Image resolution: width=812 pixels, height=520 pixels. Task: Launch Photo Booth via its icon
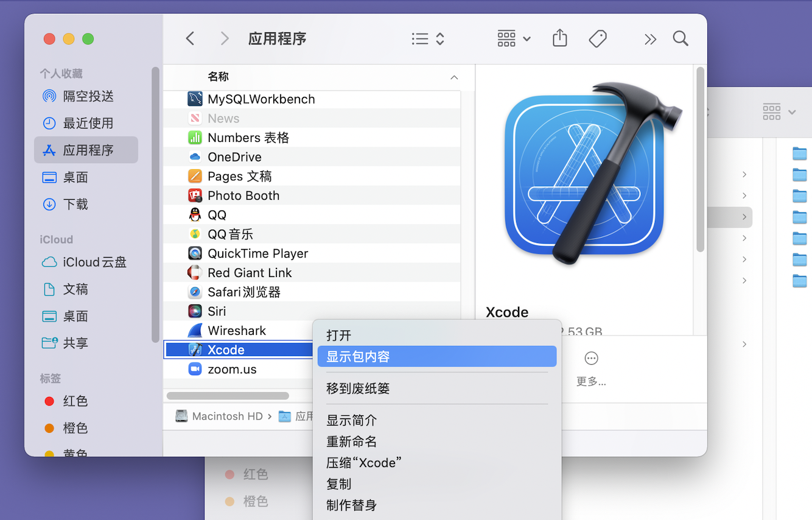pos(195,195)
